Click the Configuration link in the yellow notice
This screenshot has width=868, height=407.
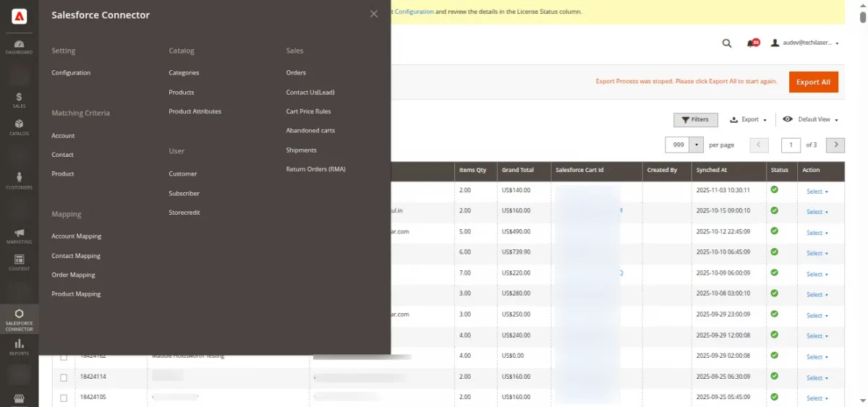(414, 12)
